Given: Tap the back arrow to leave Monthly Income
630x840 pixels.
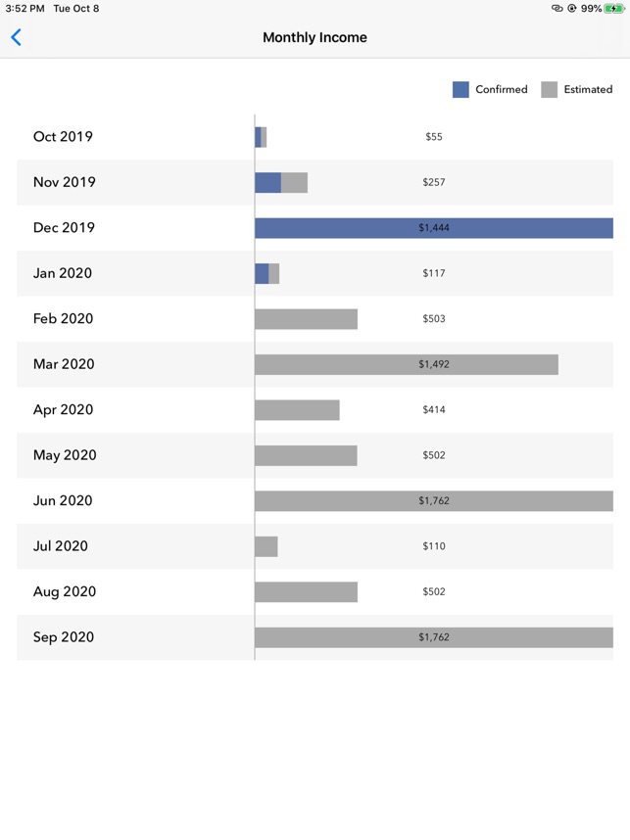Looking at the screenshot, I should coord(17,37).
